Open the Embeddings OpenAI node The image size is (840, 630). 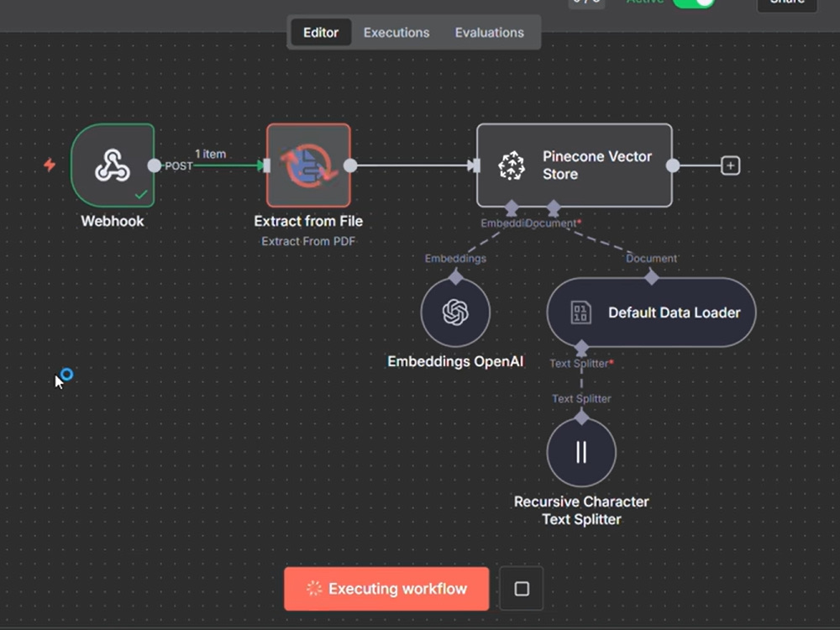pos(455,312)
